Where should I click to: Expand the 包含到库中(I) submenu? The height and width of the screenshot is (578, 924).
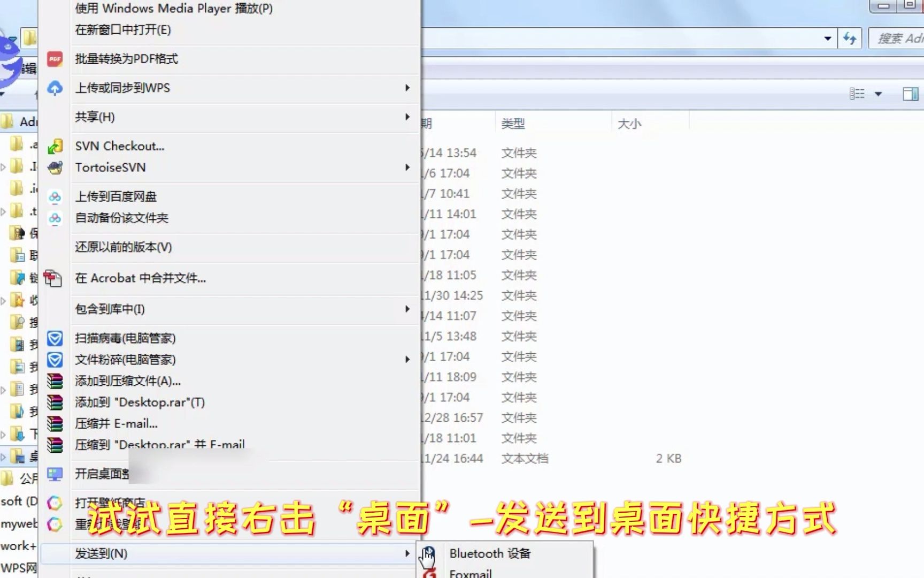pos(407,309)
